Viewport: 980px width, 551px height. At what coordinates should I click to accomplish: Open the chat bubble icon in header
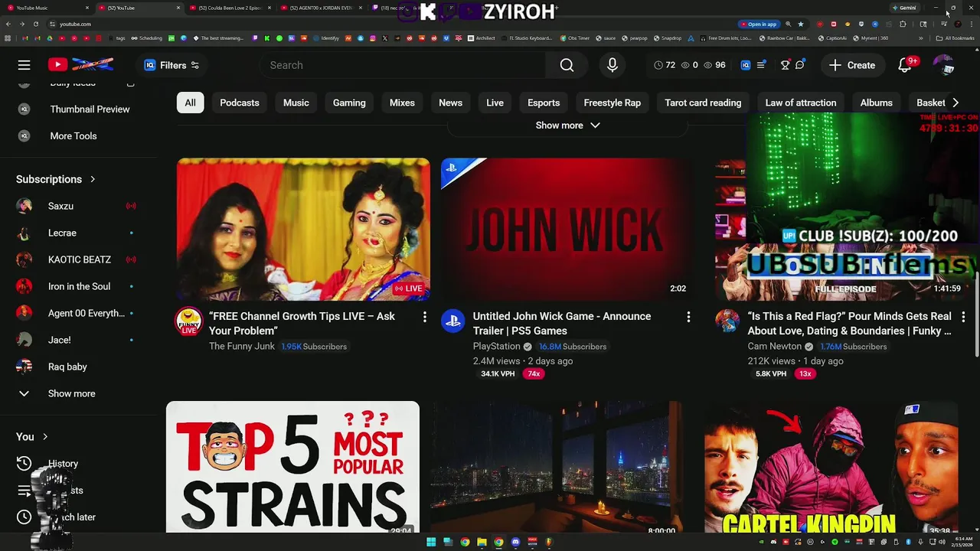[x=800, y=65]
